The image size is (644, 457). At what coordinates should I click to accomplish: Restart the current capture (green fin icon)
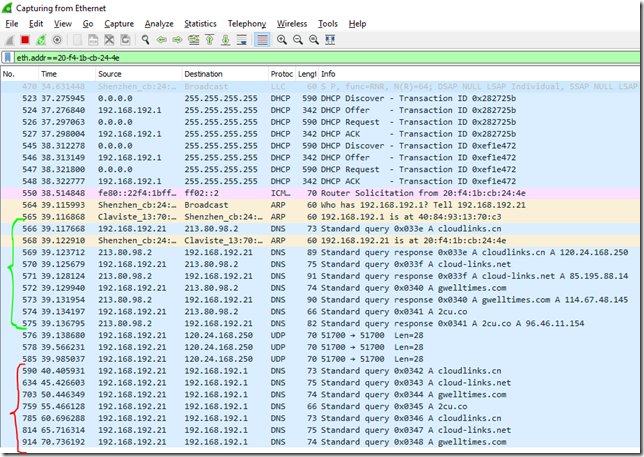41,40
